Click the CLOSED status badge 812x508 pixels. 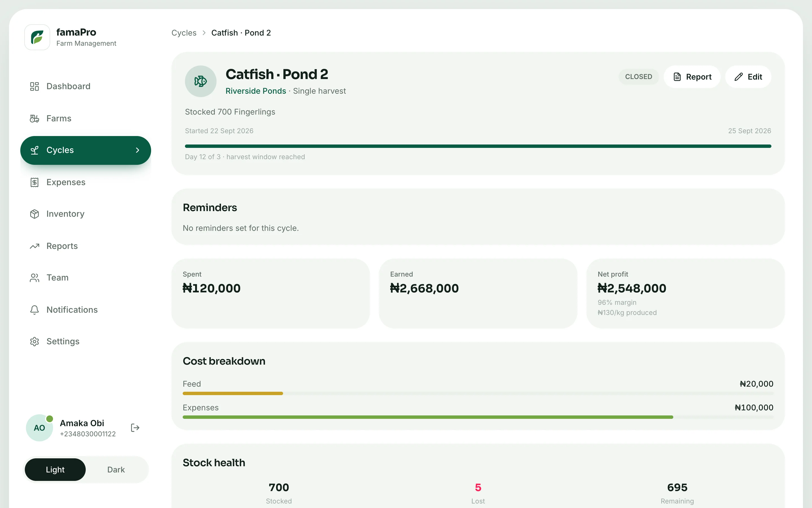[639, 77]
